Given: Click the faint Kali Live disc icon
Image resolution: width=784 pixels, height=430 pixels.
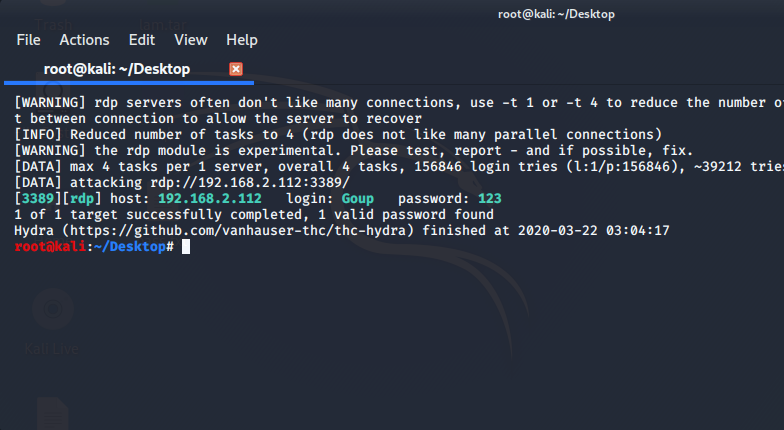Looking at the screenshot, I should (52, 309).
